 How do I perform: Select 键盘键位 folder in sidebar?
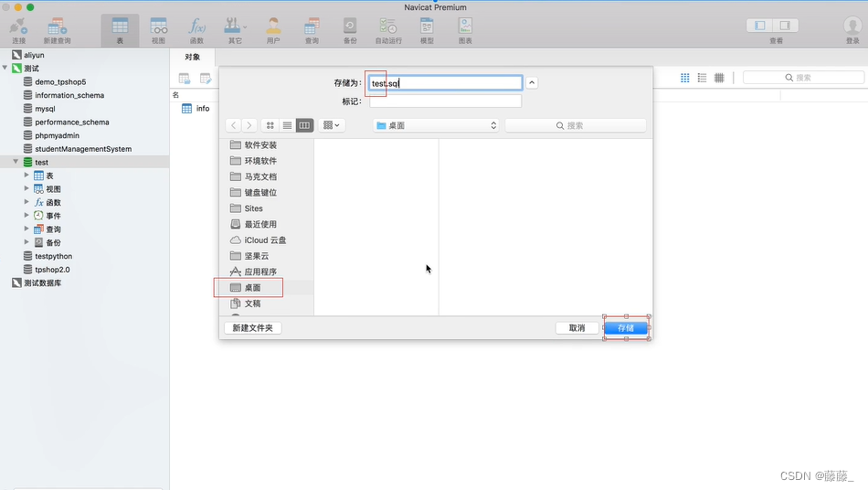260,192
